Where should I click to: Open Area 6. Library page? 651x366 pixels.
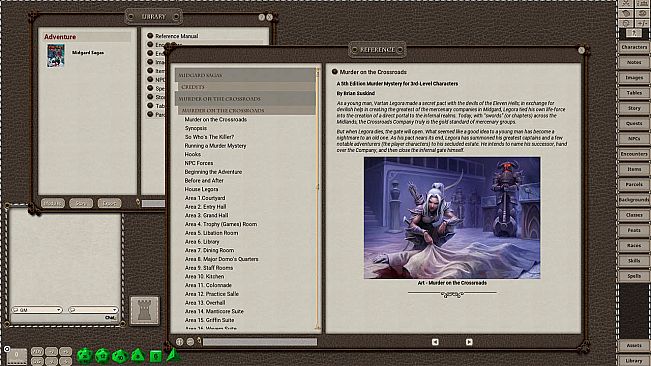(x=202, y=242)
